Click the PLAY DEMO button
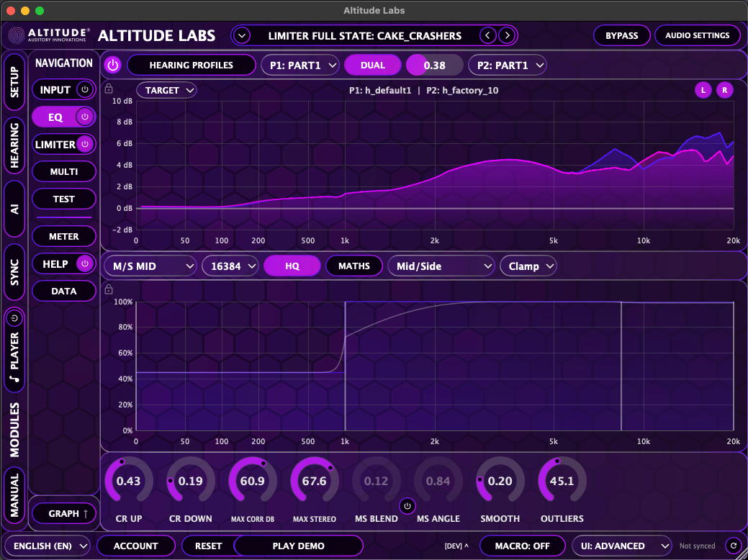 (x=297, y=546)
